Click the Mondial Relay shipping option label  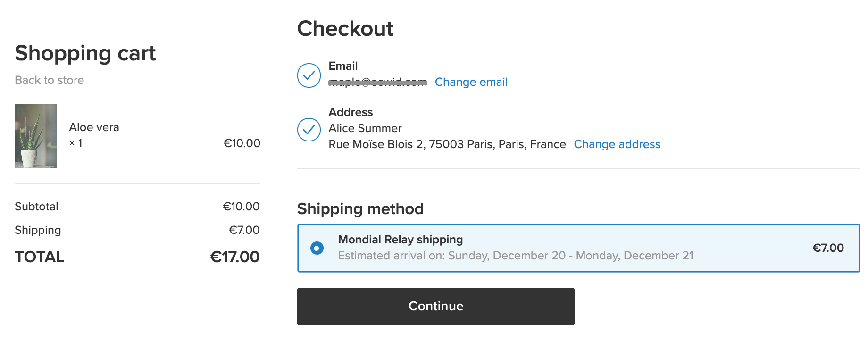pyautogui.click(x=401, y=240)
